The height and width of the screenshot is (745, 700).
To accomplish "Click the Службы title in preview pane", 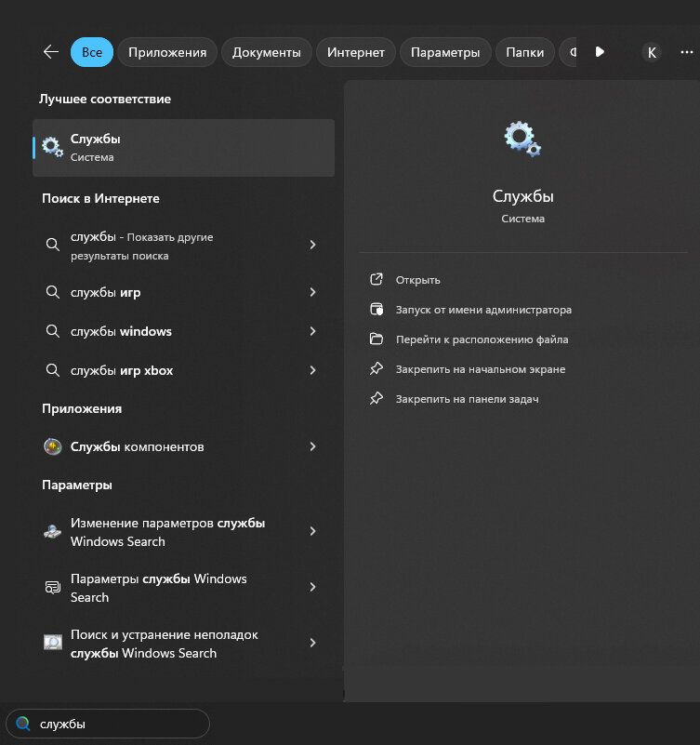I will click(522, 196).
